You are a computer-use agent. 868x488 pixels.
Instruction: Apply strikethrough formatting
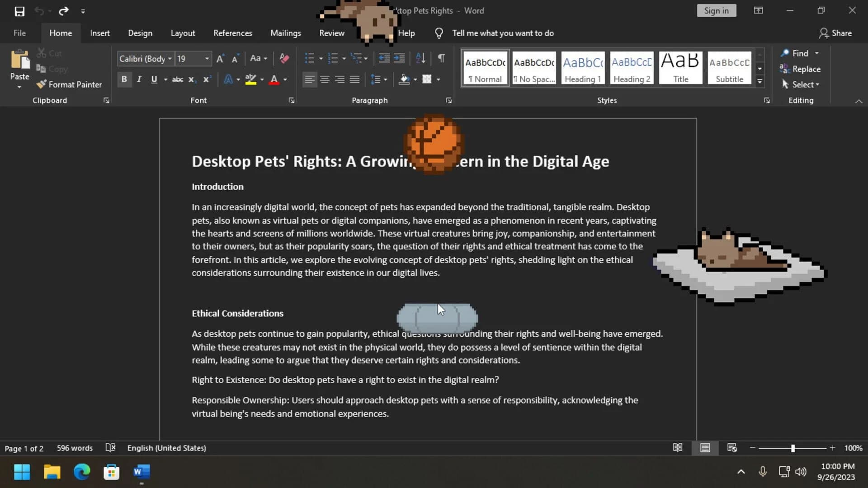pyautogui.click(x=177, y=79)
